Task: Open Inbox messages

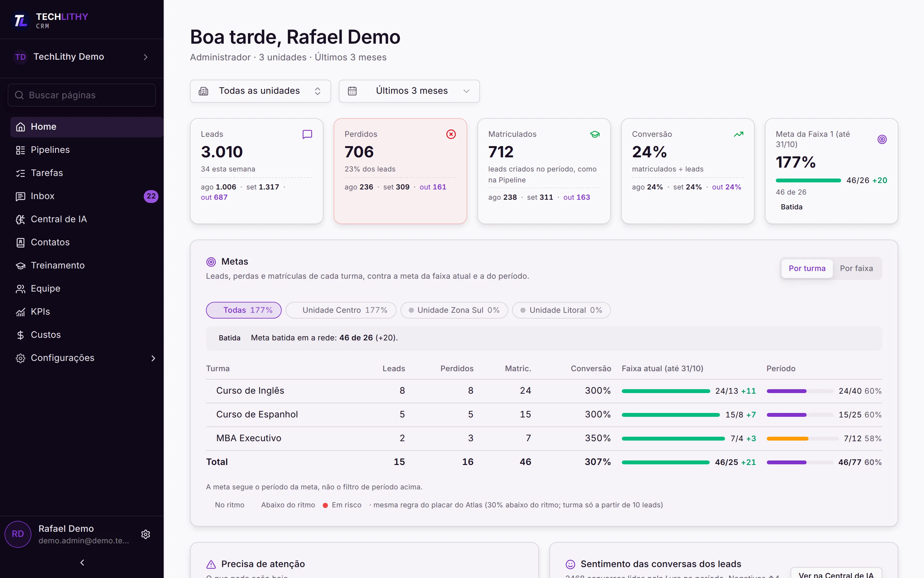Action: 87,196
